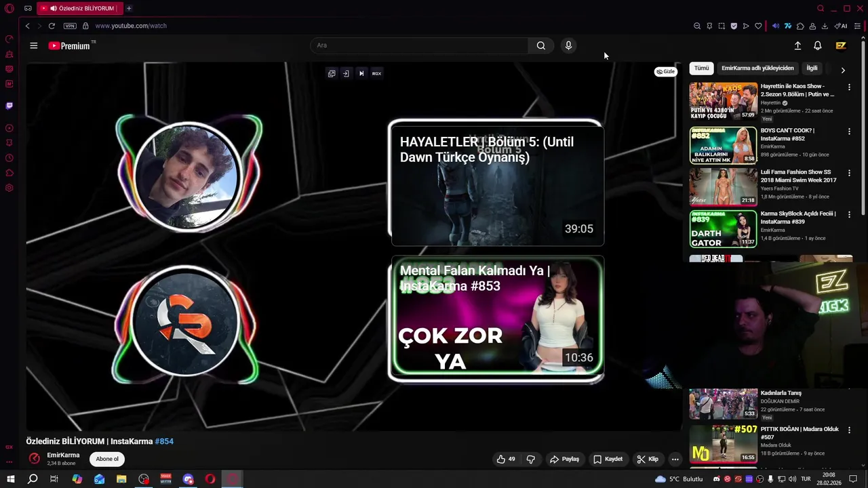Open menu for Hayrettin ile Kaos Show
The height and width of the screenshot is (488, 868).
click(849, 87)
